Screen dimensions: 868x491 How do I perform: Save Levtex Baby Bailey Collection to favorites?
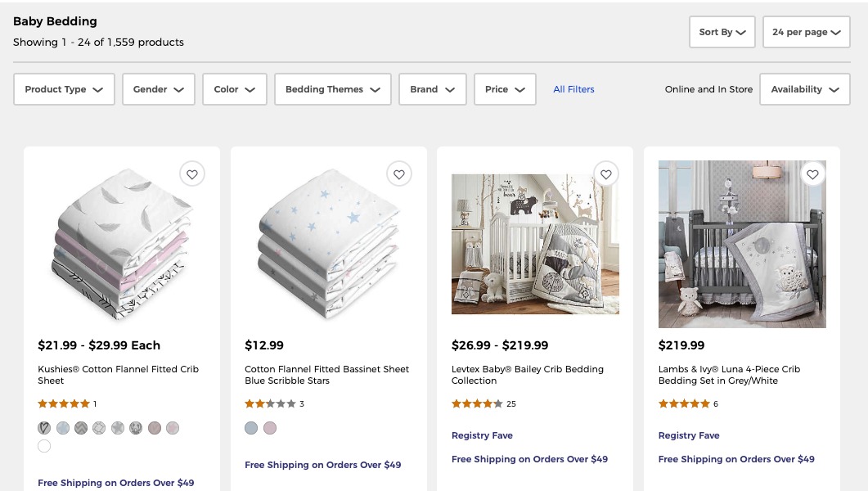click(x=606, y=174)
